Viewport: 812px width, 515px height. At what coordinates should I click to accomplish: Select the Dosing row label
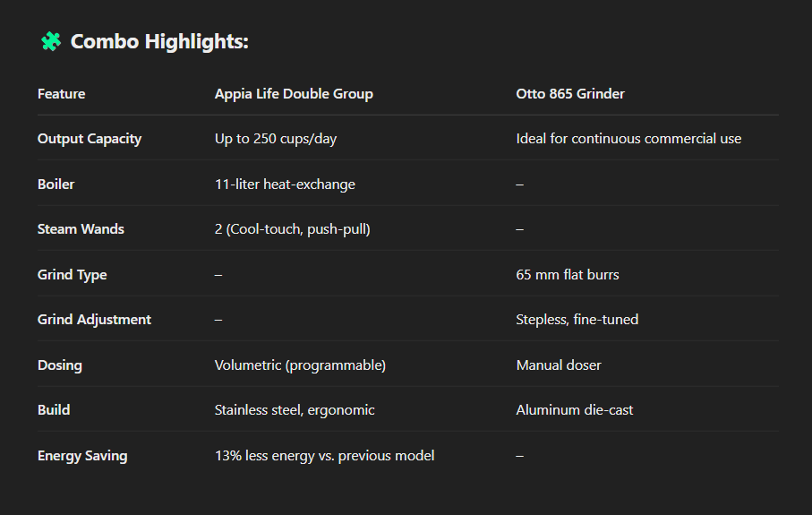pos(60,365)
